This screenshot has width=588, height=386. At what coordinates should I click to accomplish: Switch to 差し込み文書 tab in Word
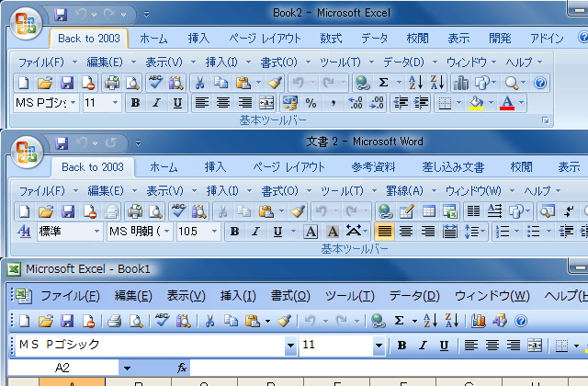453,167
